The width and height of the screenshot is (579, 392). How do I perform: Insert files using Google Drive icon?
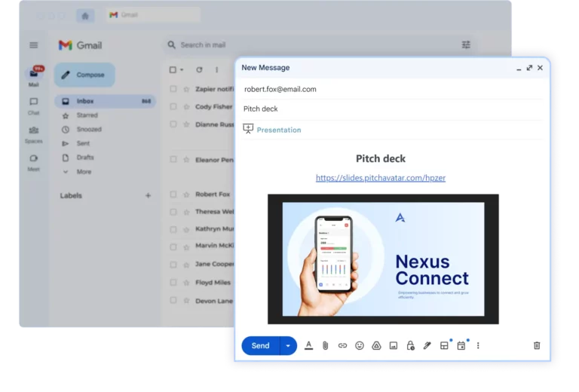pos(376,345)
